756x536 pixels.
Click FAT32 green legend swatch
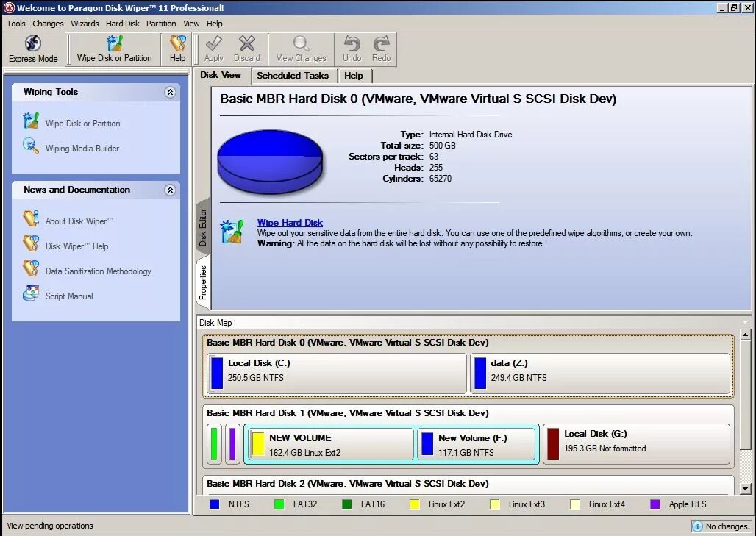pos(279,504)
